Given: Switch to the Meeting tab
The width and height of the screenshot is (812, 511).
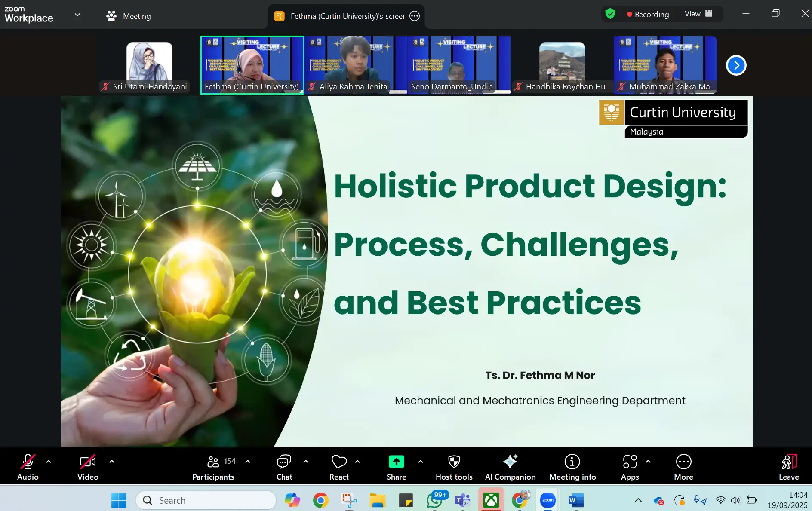Looking at the screenshot, I should (129, 16).
